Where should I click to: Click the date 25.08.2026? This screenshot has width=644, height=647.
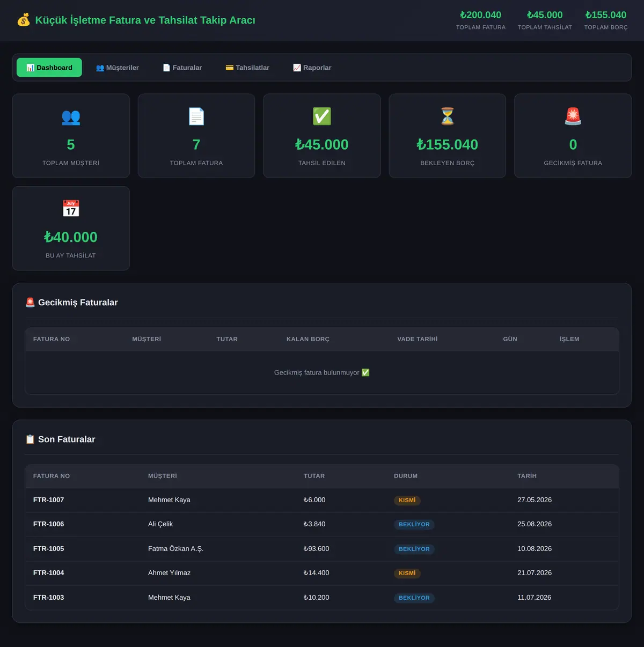point(535,524)
